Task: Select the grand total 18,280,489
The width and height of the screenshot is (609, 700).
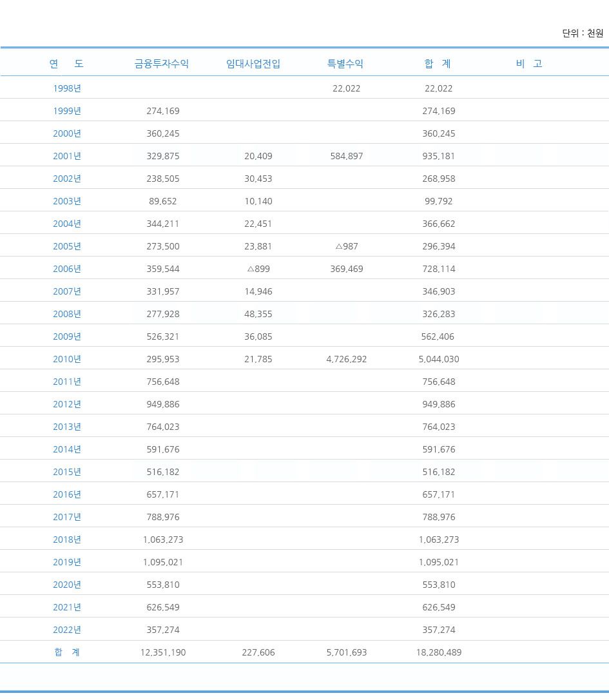Action: [x=439, y=652]
